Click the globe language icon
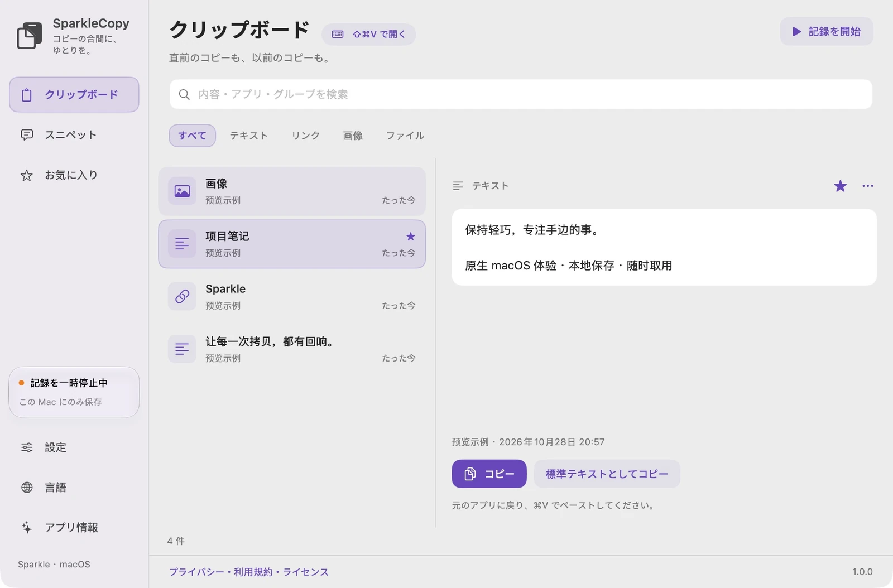The image size is (893, 588). (27, 488)
